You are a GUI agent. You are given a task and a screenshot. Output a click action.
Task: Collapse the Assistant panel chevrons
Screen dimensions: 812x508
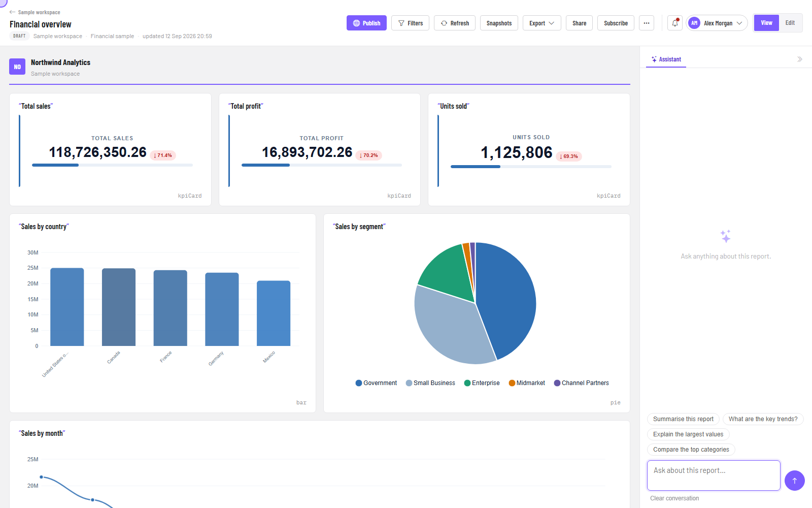pos(800,59)
